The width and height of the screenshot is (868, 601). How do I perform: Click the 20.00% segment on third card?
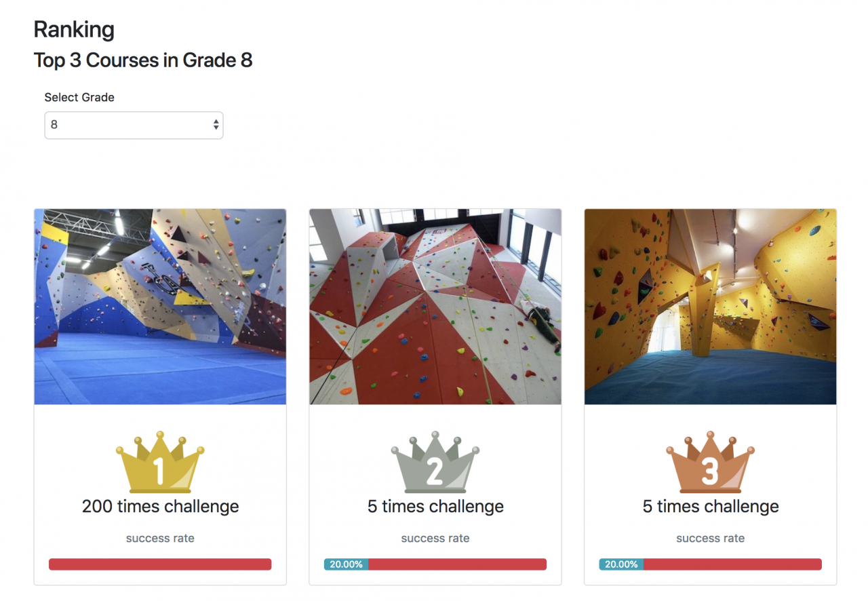tap(621, 564)
